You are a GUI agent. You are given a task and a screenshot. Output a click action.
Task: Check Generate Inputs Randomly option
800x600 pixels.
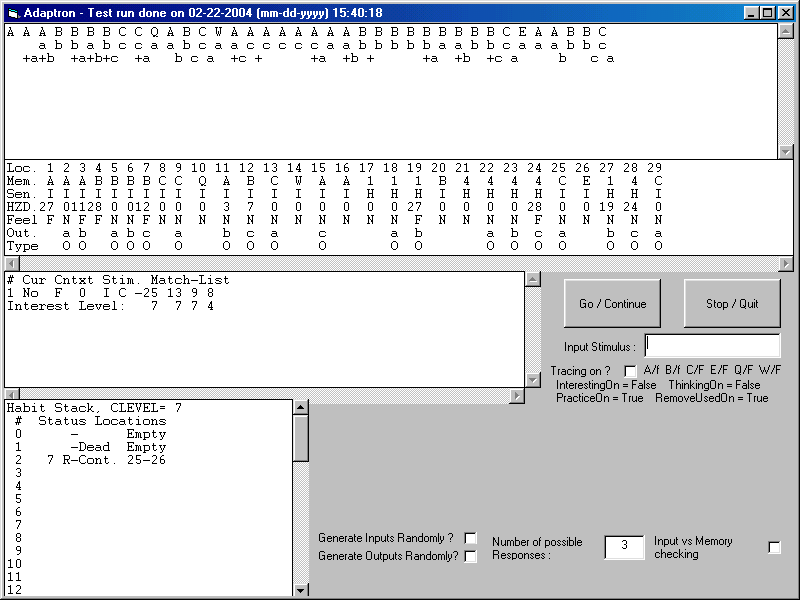pyautogui.click(x=471, y=538)
